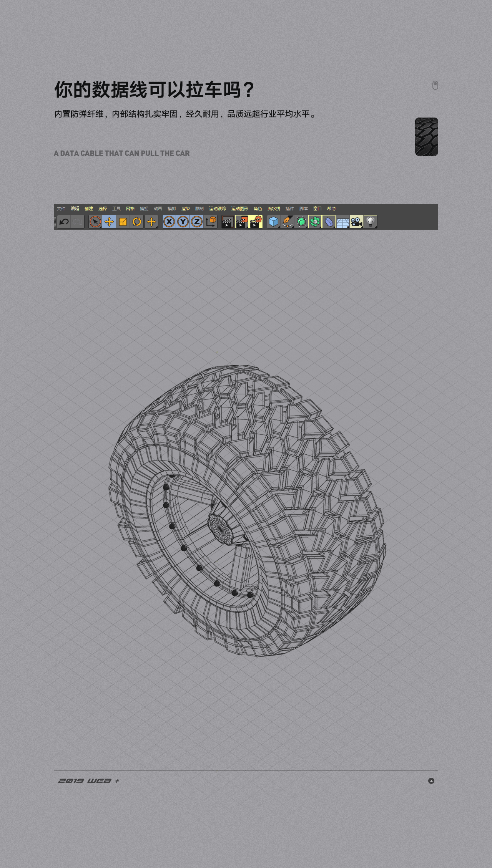Screen dimensions: 492x868
Task: Open the 运动图形 menu
Action: coord(240,209)
